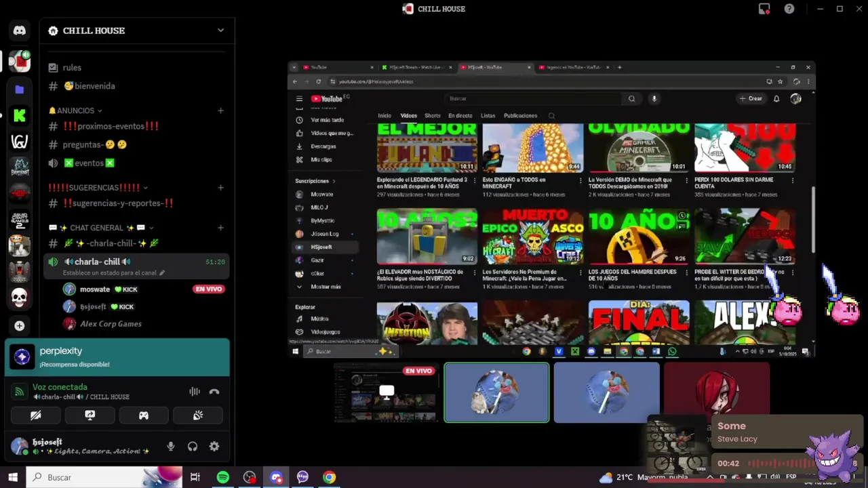
Task: Open user settings gear icon
Action: (x=214, y=447)
